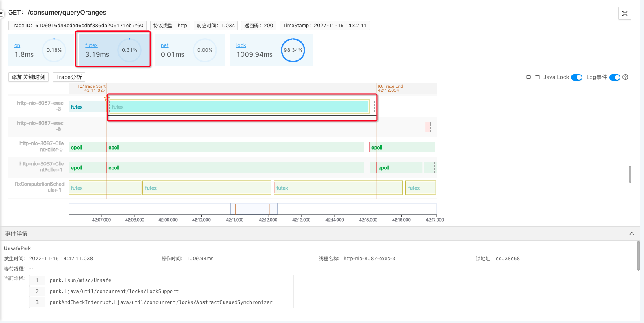Disable the Java Lock toggle
Screen dimensions: 644x323
point(576,77)
